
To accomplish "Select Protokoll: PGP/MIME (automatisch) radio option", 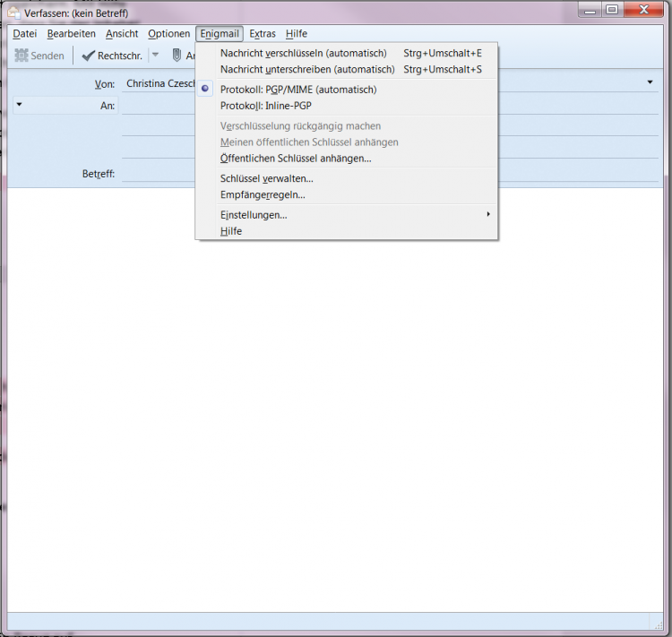I will pyautogui.click(x=298, y=90).
